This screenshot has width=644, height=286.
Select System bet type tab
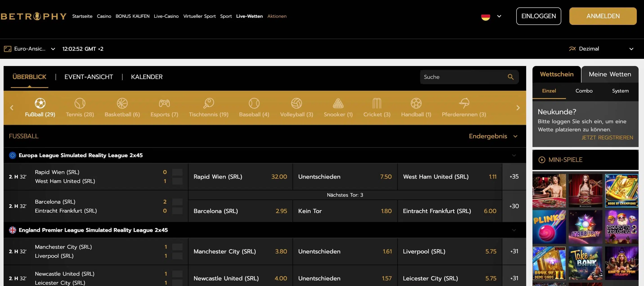(620, 91)
